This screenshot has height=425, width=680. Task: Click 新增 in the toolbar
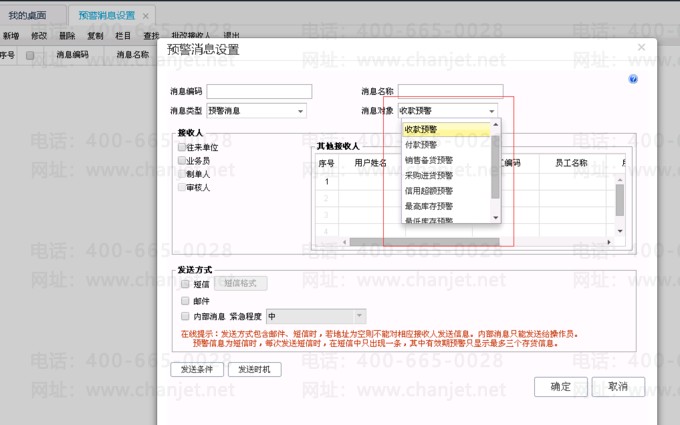[x=11, y=36]
